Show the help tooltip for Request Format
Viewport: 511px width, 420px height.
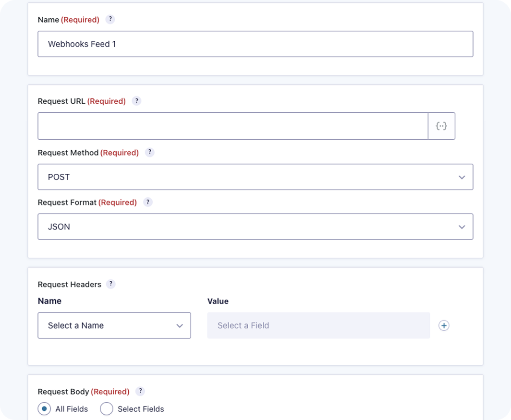point(148,203)
